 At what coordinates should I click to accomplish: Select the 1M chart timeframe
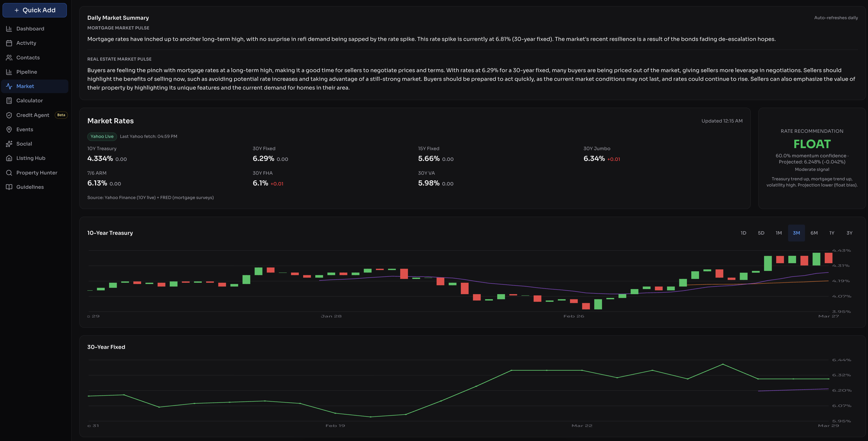coord(778,233)
